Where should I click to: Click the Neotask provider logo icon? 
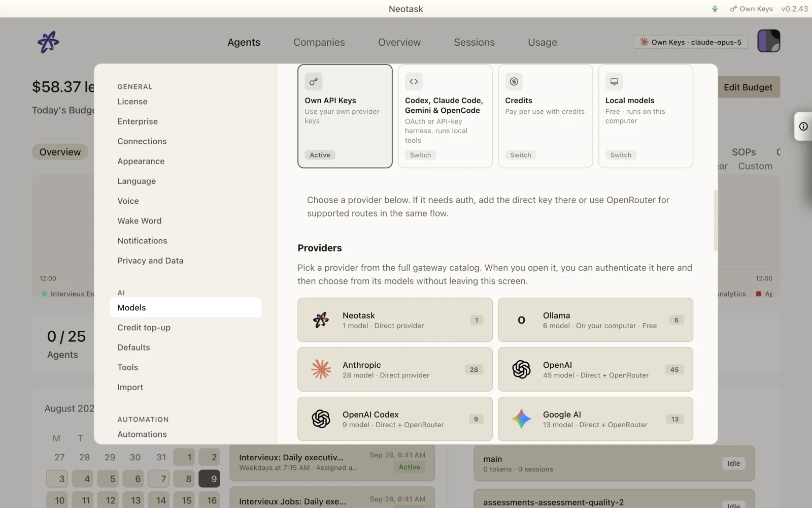pos(321,320)
